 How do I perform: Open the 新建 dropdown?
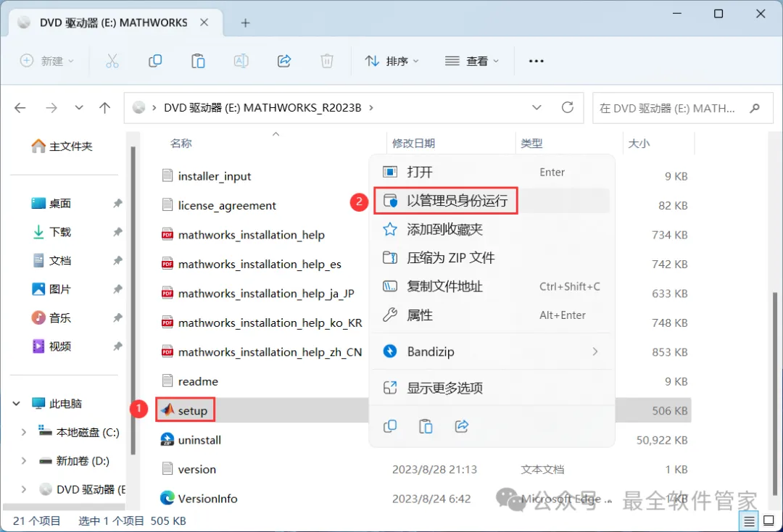click(x=47, y=61)
